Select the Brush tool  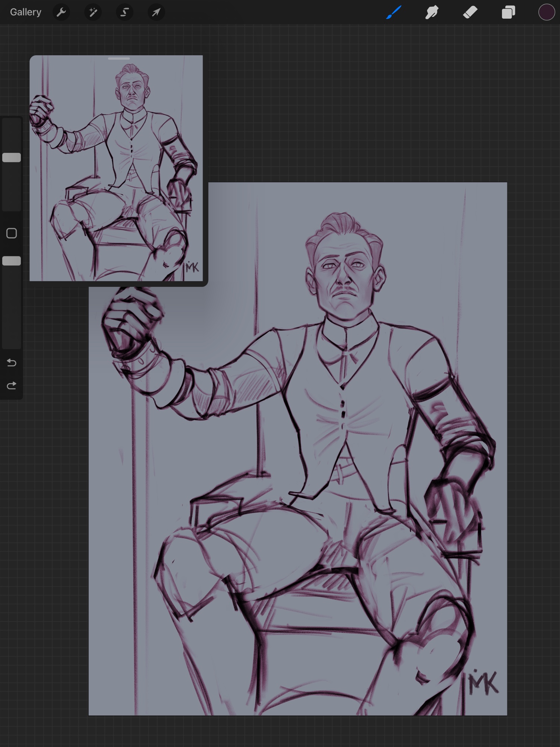pyautogui.click(x=394, y=12)
